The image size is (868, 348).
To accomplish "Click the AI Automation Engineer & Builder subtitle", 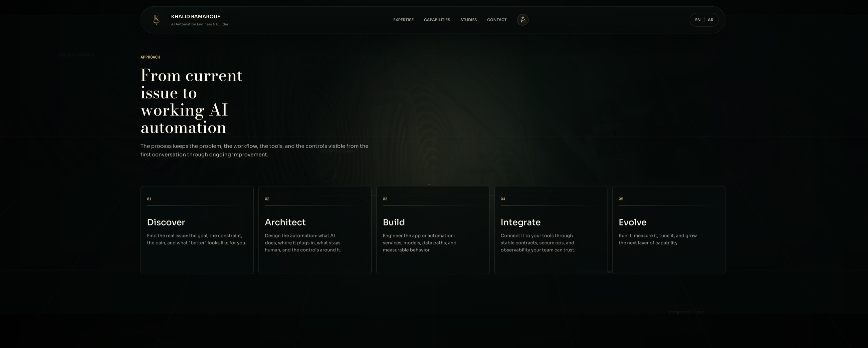I will (200, 24).
